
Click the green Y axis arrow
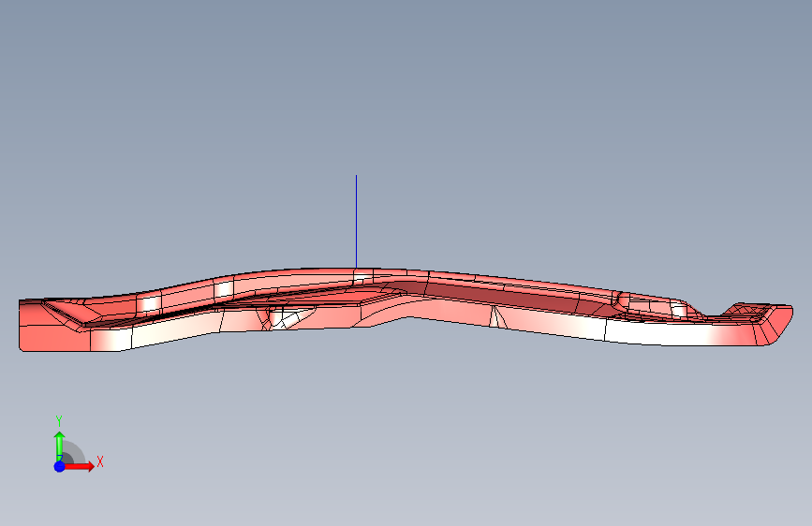tap(60, 446)
